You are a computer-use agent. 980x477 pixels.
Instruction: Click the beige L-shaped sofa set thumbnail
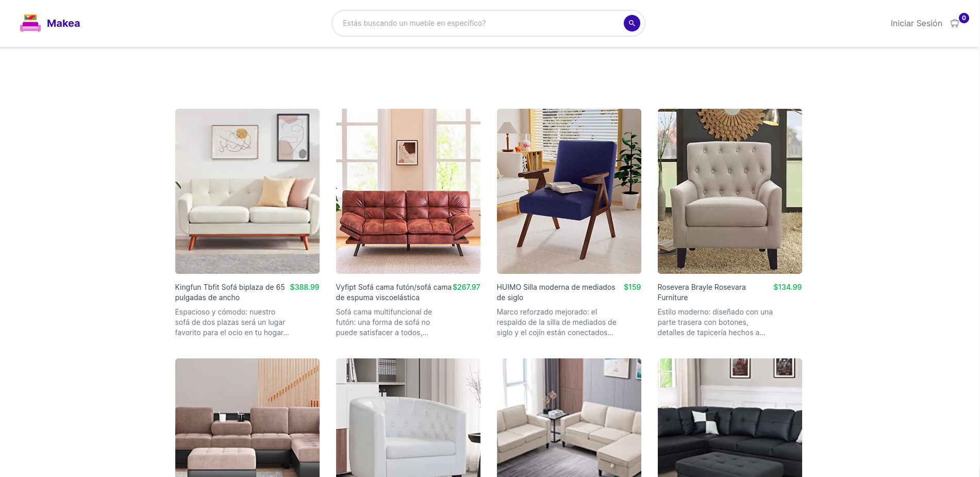(569, 418)
